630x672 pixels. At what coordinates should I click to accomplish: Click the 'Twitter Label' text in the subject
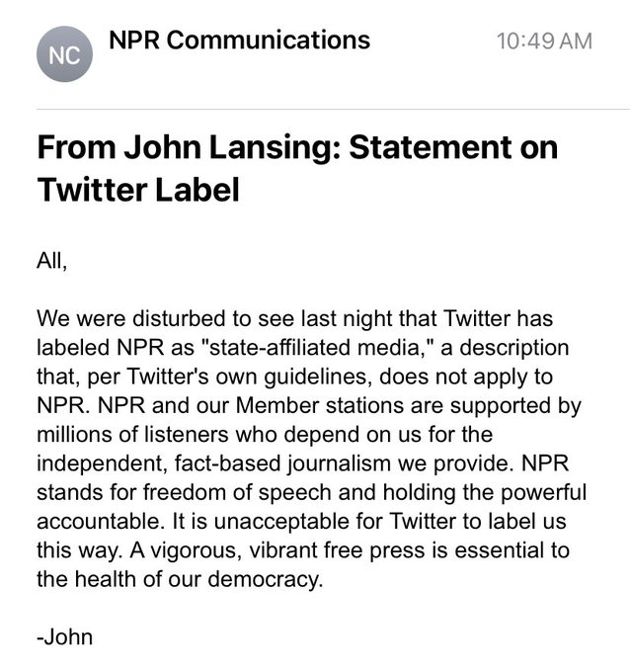pyautogui.click(x=138, y=189)
